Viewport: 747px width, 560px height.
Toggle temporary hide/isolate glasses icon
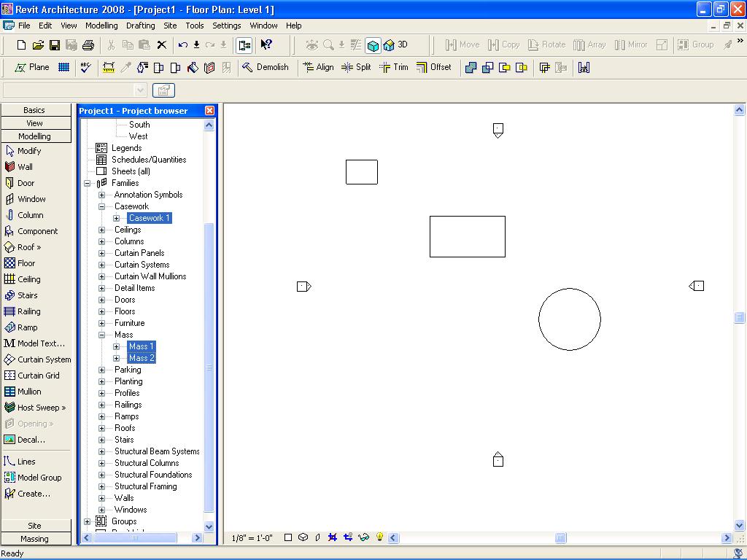tap(363, 537)
